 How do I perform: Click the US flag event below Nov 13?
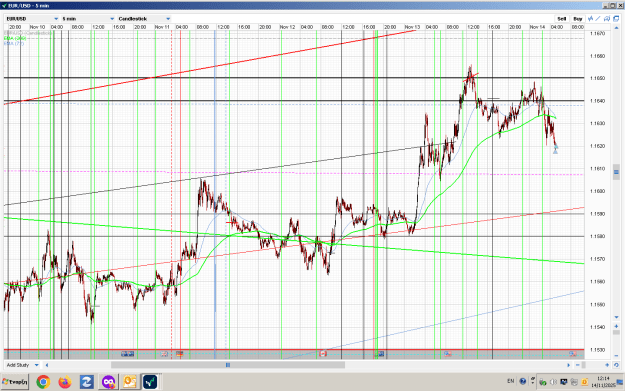(x=448, y=354)
